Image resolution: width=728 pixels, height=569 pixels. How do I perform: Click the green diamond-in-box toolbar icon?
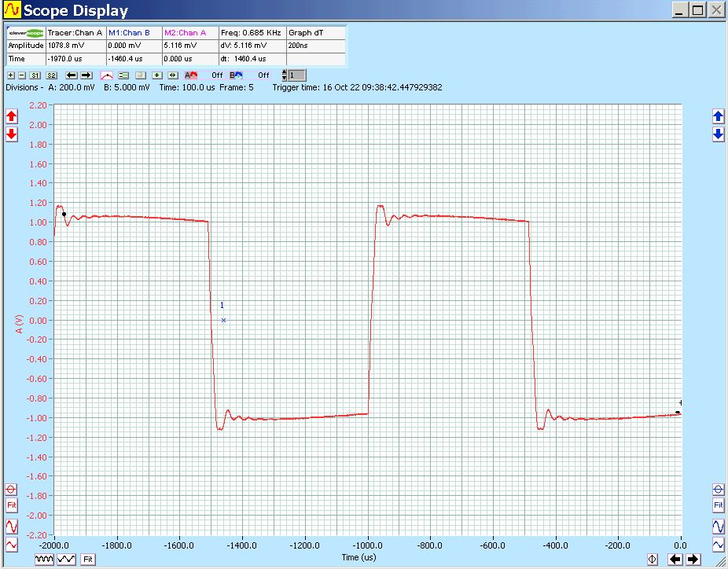[x=157, y=75]
